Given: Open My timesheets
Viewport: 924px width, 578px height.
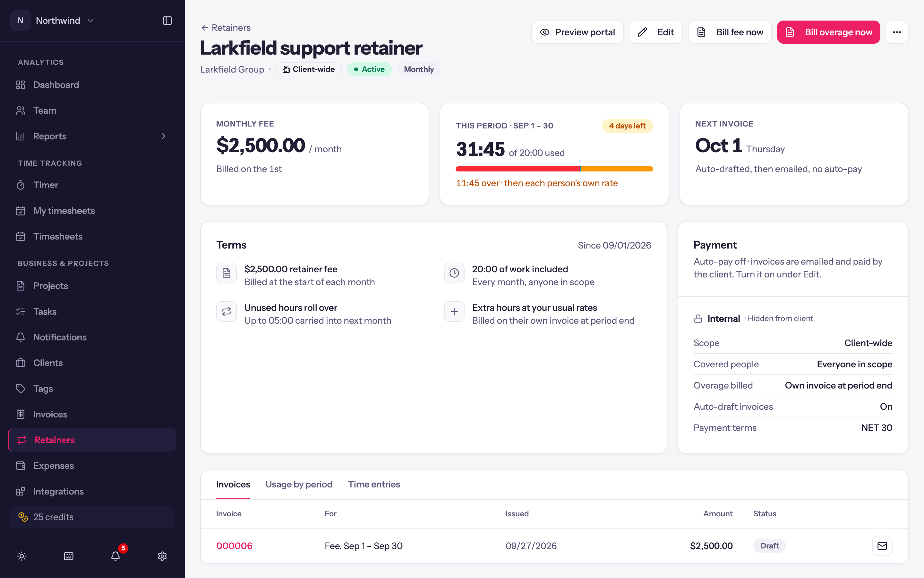Looking at the screenshot, I should coord(92,211).
